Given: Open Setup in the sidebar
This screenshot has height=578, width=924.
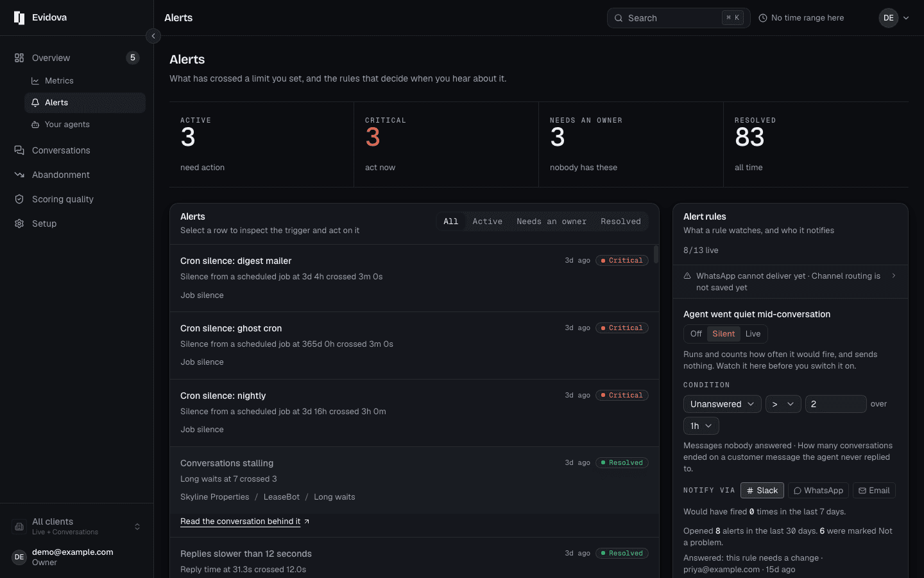Looking at the screenshot, I should 77,223.
